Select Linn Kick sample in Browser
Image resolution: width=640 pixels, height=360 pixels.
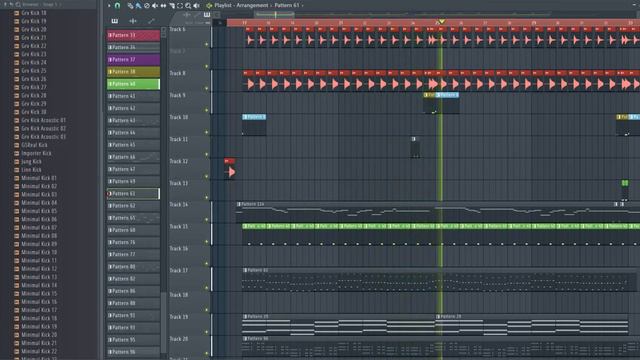31,170
